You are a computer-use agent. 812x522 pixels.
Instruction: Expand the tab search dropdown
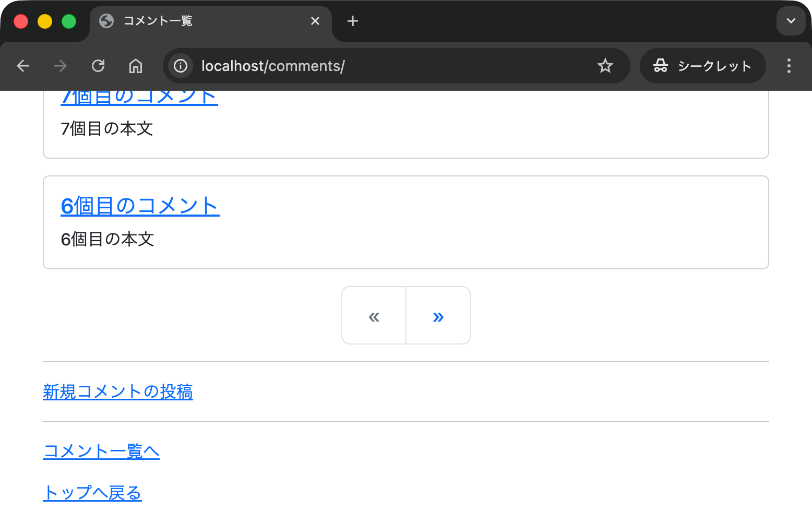[791, 21]
